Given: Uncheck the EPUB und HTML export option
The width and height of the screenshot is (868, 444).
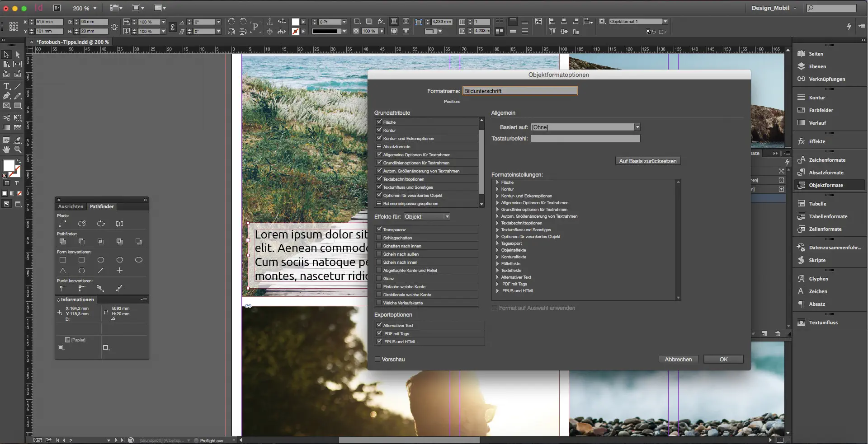Looking at the screenshot, I should pyautogui.click(x=379, y=341).
